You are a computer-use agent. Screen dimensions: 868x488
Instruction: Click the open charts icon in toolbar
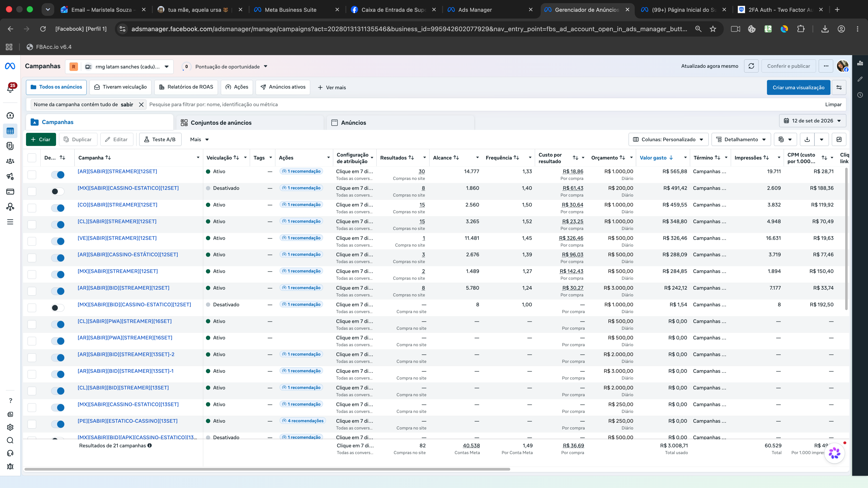click(839, 139)
